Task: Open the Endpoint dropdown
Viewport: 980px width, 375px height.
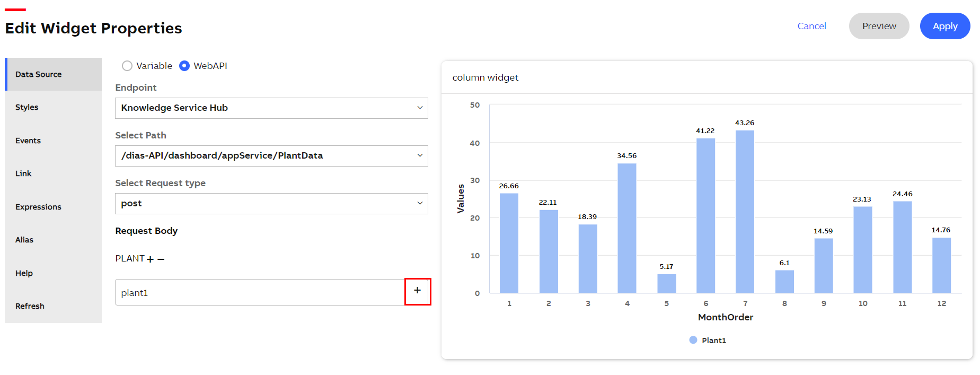Action: click(271, 108)
